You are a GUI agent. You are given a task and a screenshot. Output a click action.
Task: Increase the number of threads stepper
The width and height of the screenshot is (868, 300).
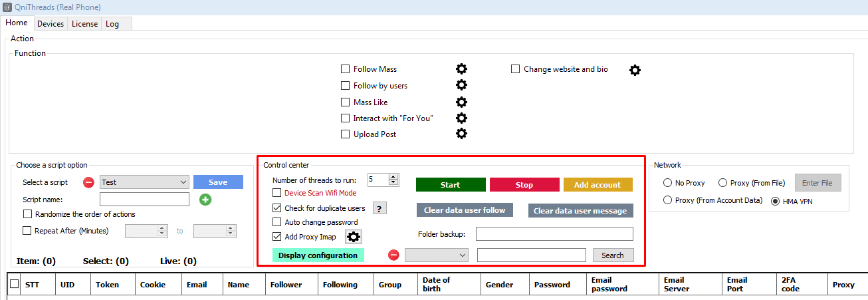[393, 177]
